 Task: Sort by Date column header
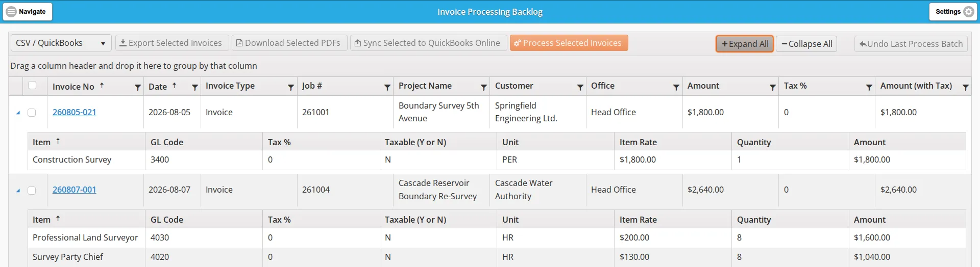(158, 87)
